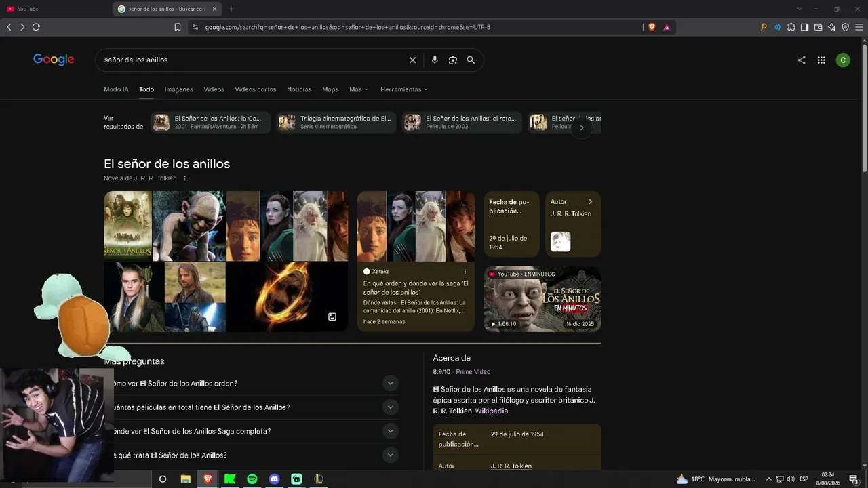Show more related results with the carousel arrow

coord(581,127)
